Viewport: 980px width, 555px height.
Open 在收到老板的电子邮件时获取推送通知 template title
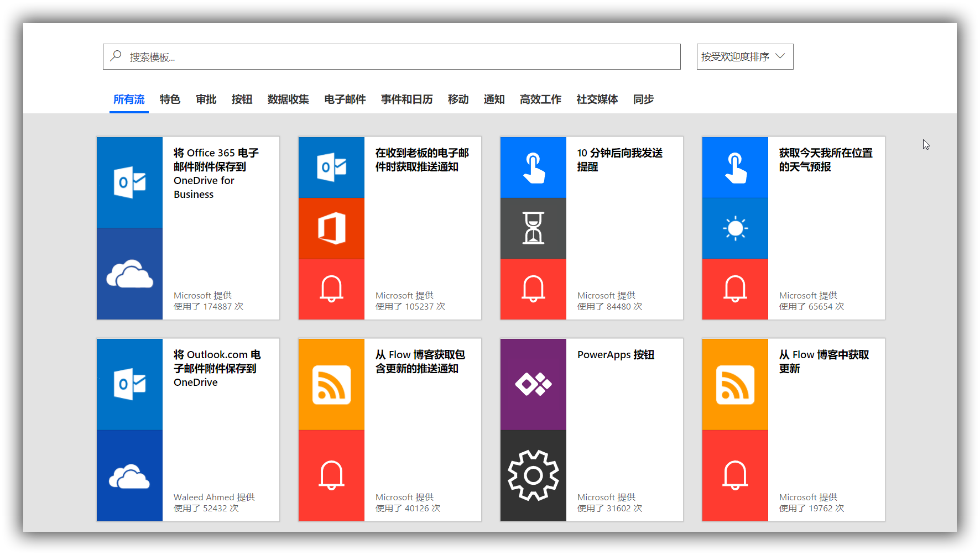pyautogui.click(x=422, y=160)
